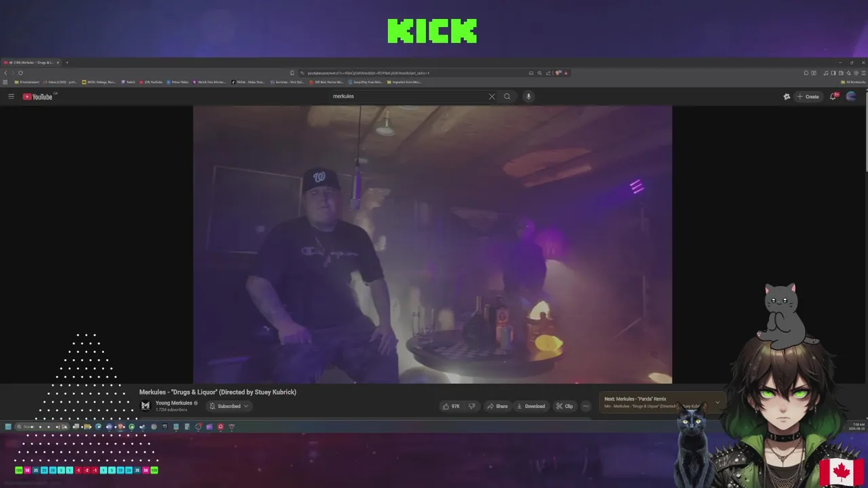Share the video
868x488 pixels.
click(x=497, y=406)
